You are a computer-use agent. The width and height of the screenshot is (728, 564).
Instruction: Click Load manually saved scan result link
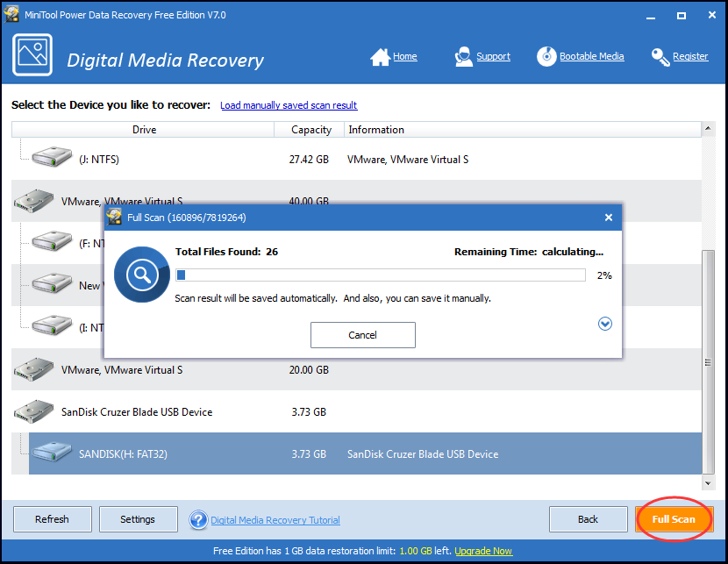point(289,105)
